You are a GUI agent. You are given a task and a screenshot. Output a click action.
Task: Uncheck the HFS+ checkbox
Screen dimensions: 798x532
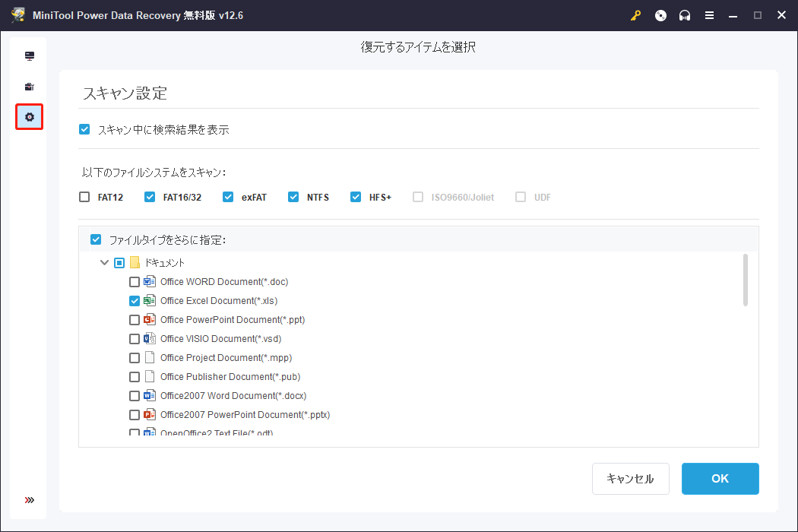coord(356,197)
